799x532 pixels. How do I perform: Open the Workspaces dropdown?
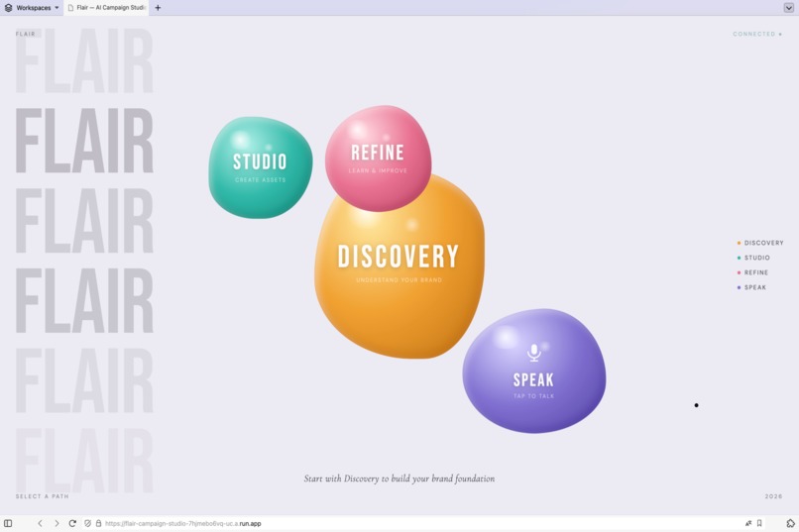coord(32,8)
